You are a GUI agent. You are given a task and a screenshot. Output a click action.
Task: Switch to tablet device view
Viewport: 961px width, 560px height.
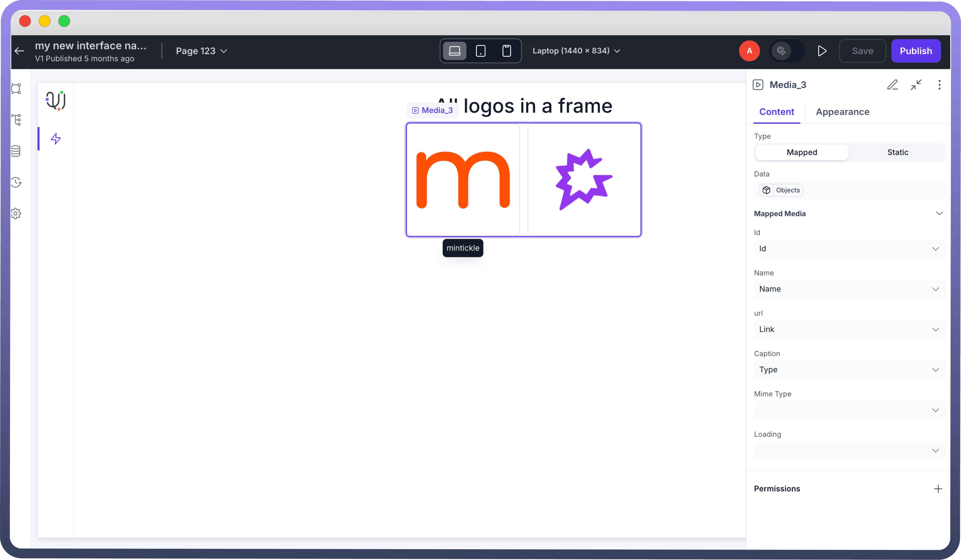[480, 51]
